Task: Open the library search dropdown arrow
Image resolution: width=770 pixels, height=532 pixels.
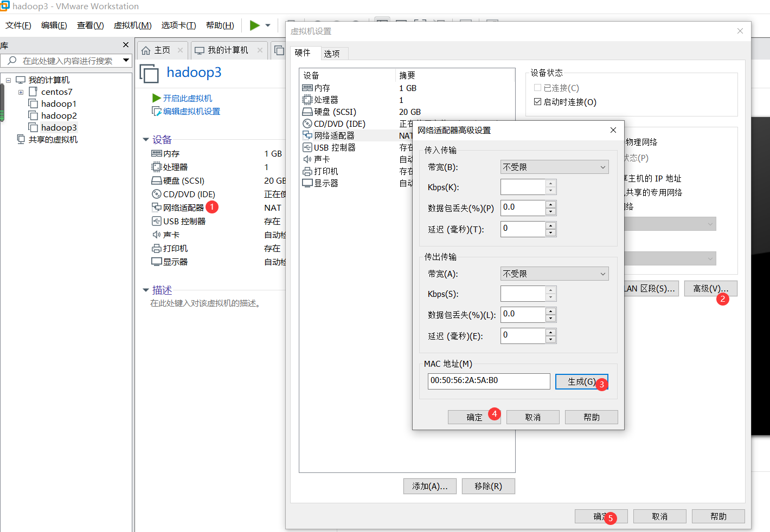Action: 126,60
